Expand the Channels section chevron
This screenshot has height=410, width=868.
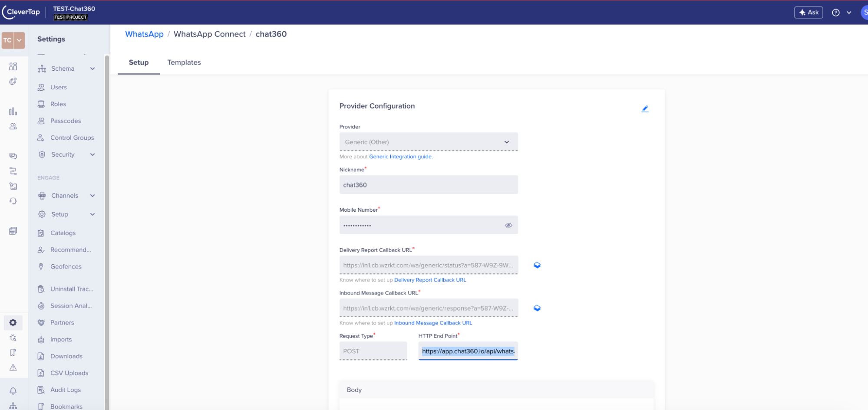click(92, 196)
